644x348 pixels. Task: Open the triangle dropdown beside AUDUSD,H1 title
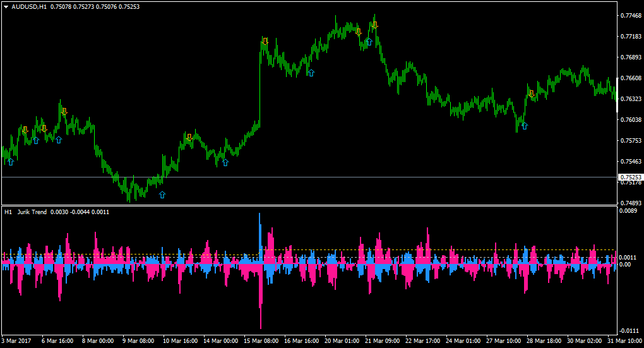[6, 7]
